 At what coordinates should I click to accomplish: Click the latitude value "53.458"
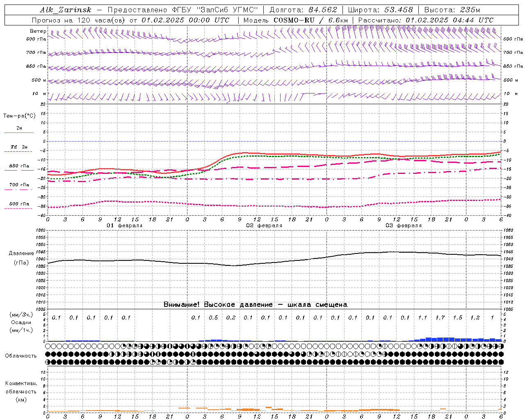tap(399, 10)
